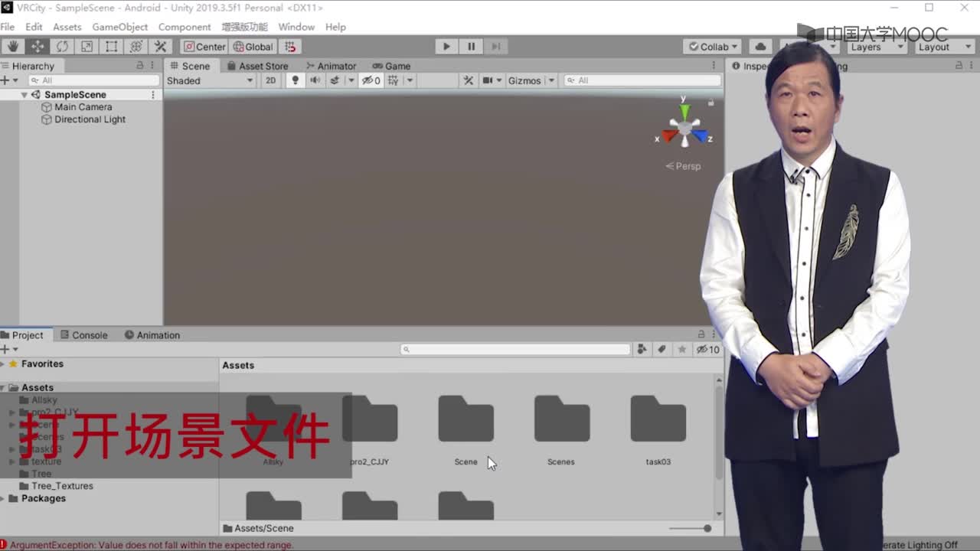Click the Step frame button
The image size is (980, 551).
tap(495, 47)
